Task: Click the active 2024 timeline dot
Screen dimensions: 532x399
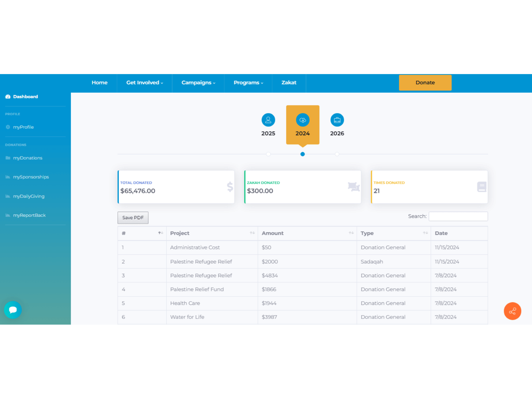Action: (303, 154)
